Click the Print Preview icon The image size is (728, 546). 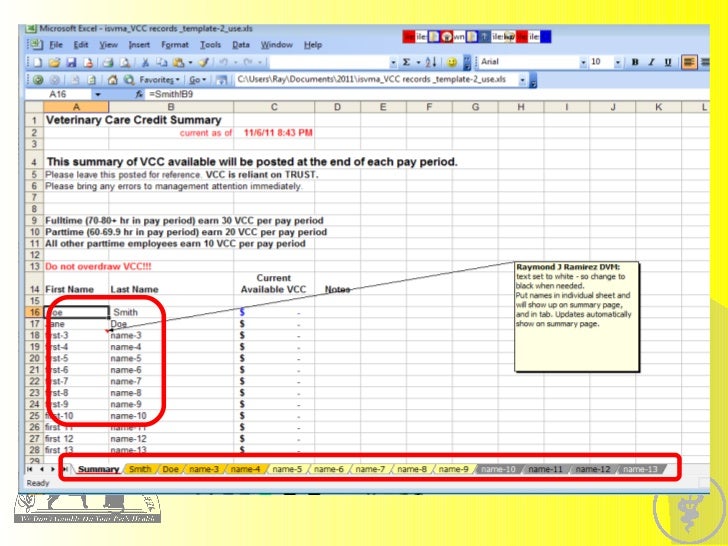(125, 62)
